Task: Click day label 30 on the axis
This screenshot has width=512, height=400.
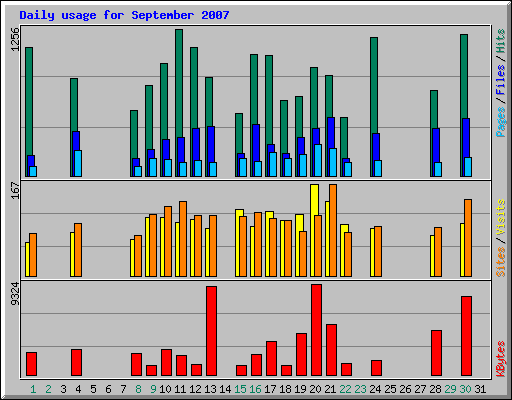Action: (x=465, y=389)
